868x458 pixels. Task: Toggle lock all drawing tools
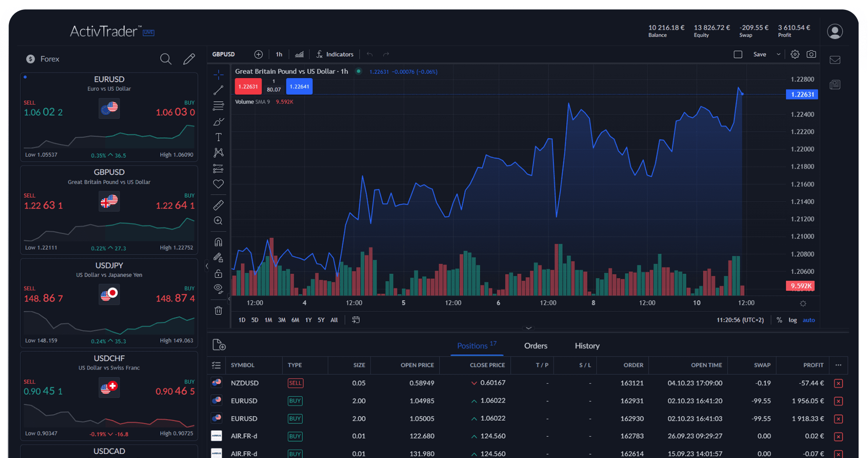(x=218, y=273)
